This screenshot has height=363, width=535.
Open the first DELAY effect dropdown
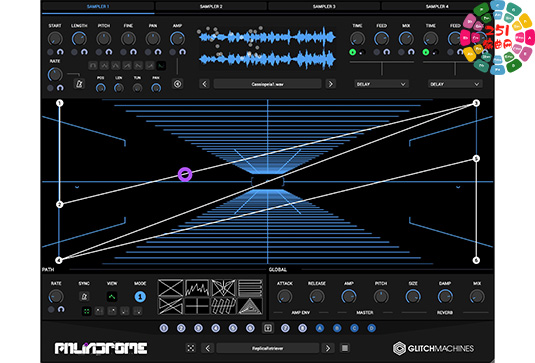pyautogui.click(x=381, y=84)
